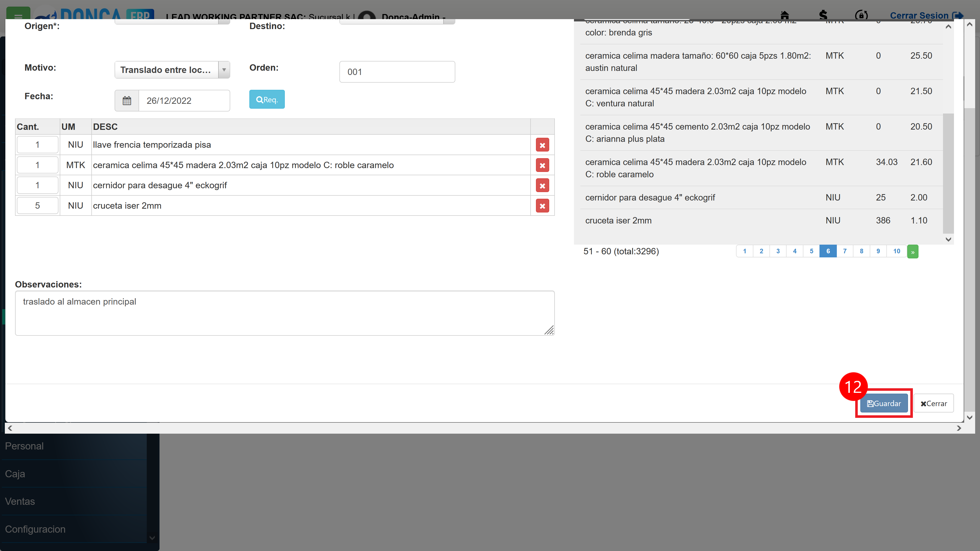980x551 pixels.
Task: Remove the ceramica celima roble caramelo row
Action: pyautogui.click(x=543, y=165)
